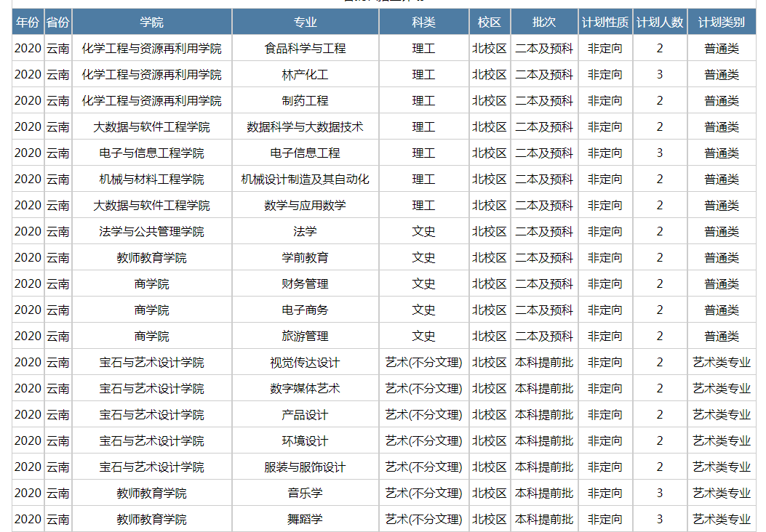The width and height of the screenshot is (766, 532).
Task: Click the 计划人数 column header
Action: (660, 23)
